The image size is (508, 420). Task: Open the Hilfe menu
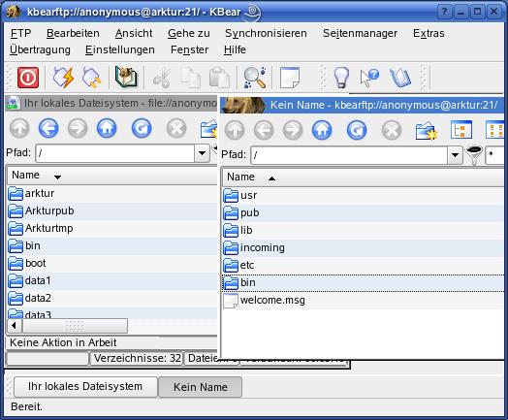point(235,49)
